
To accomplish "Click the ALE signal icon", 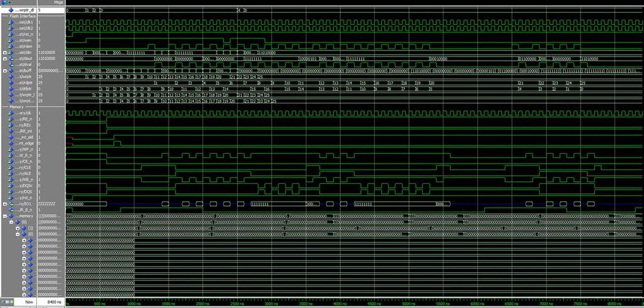I will coord(11,174).
